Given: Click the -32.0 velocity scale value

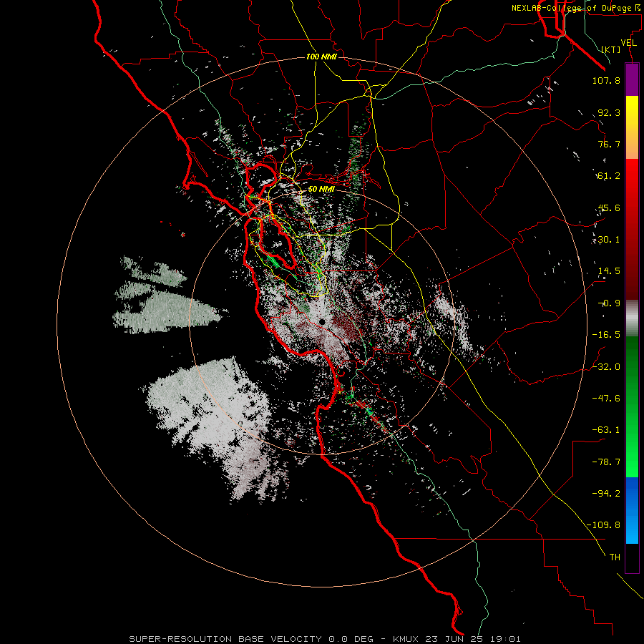Looking at the screenshot, I should 606,367.
